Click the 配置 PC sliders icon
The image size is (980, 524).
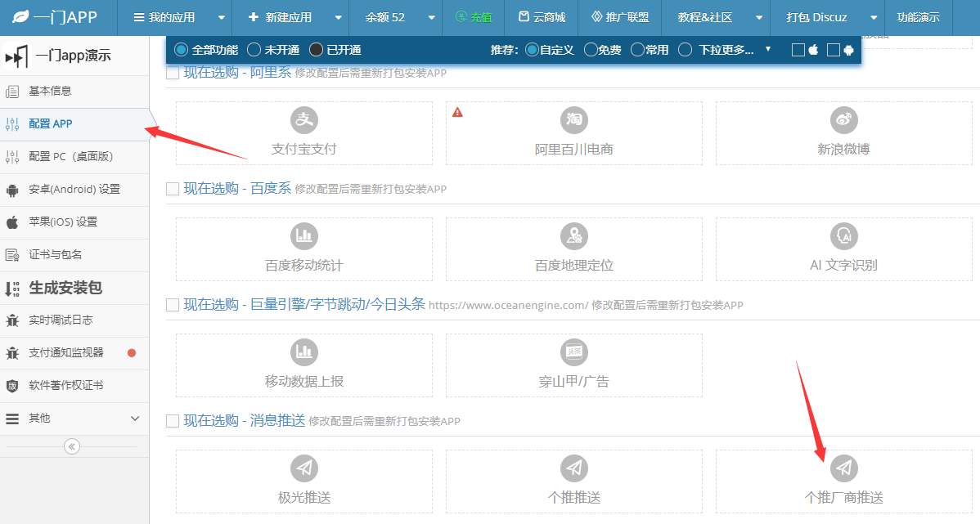tap(12, 157)
